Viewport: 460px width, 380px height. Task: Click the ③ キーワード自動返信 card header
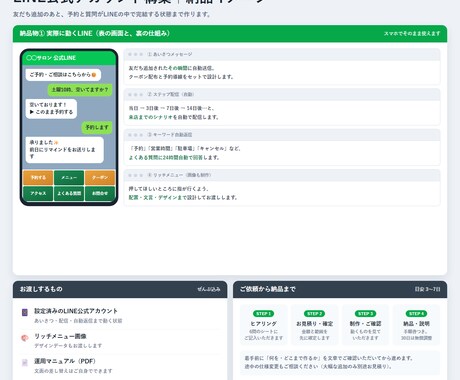pyautogui.click(x=282, y=135)
